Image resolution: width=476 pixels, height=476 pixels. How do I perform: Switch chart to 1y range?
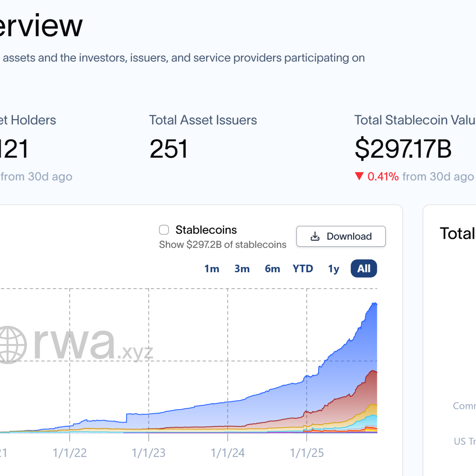(333, 268)
